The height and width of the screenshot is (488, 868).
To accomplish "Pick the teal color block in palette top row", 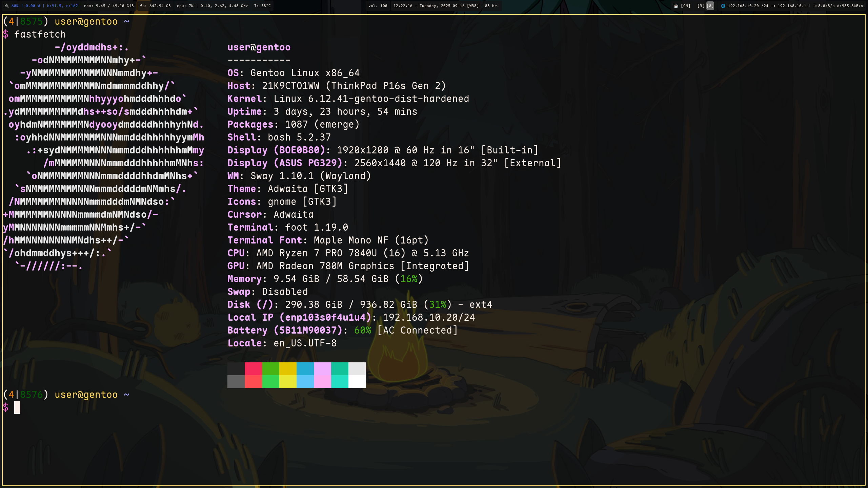I will pyautogui.click(x=340, y=369).
